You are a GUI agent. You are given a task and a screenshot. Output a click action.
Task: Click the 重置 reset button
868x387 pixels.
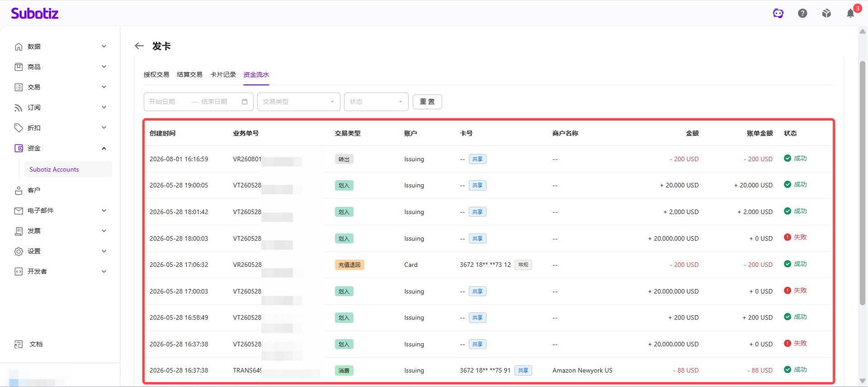point(427,102)
